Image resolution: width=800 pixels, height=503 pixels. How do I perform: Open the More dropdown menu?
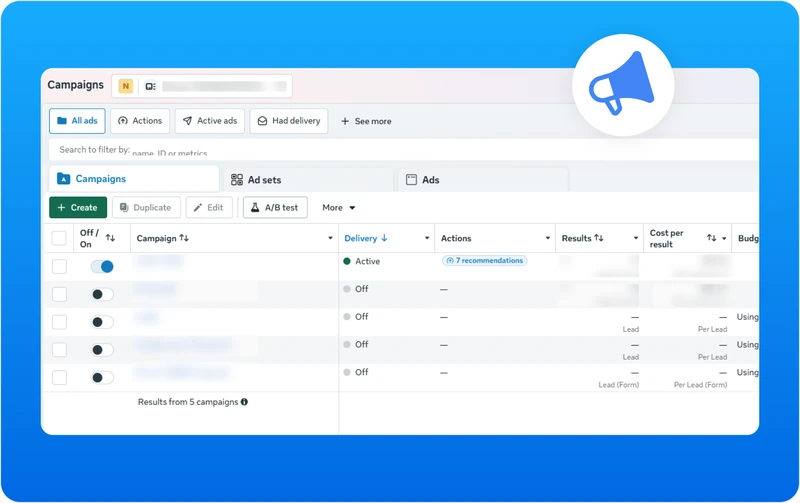click(x=338, y=208)
